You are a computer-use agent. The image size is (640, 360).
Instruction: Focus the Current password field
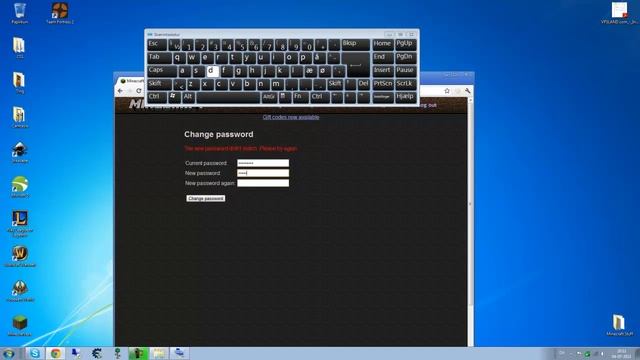(x=263, y=163)
